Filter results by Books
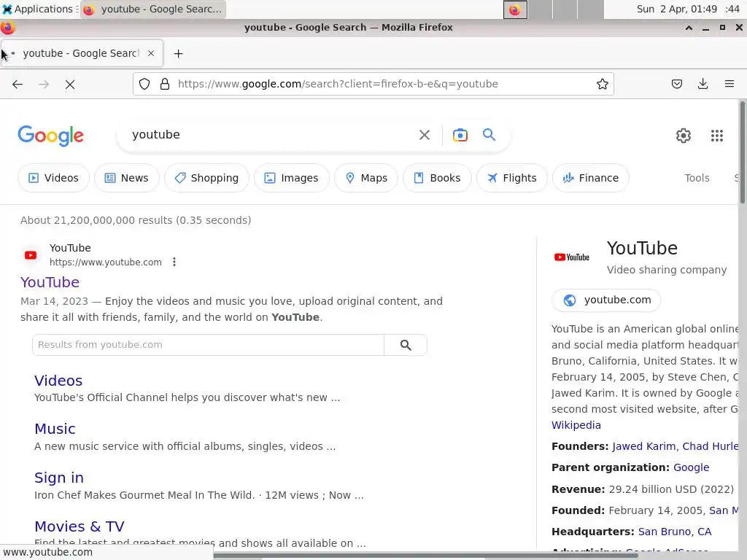This screenshot has width=747, height=560. [438, 178]
